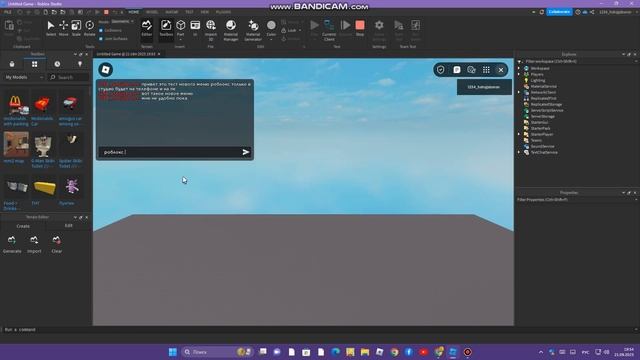Image resolution: width=640 pixels, height=360 pixels.
Task: Switch view with Current Client button
Action: pos(329,30)
